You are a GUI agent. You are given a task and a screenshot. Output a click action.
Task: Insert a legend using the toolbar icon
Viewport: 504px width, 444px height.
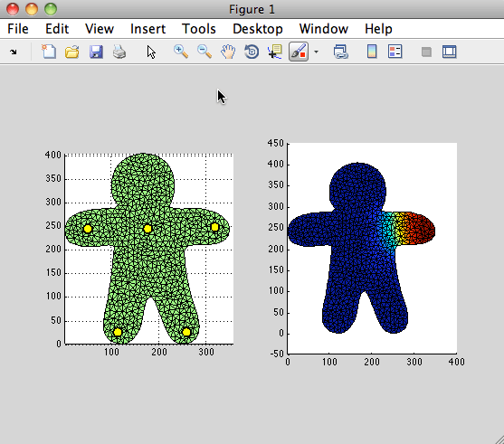click(x=395, y=52)
